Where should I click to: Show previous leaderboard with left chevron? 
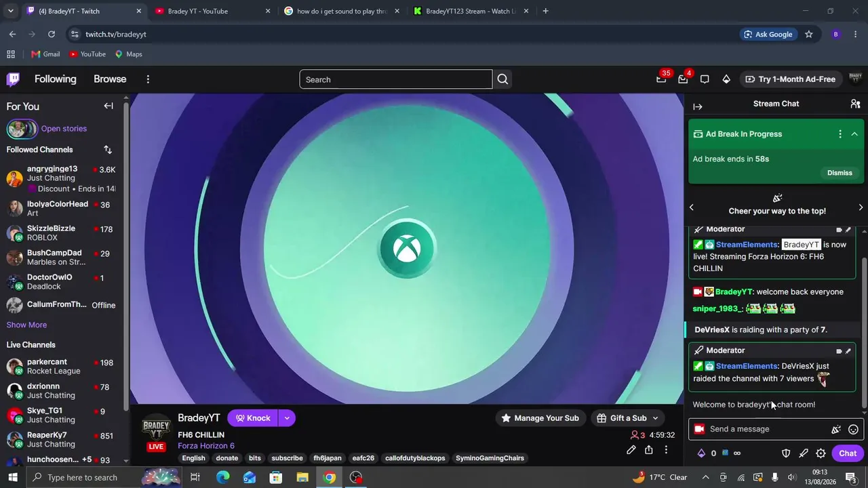[x=692, y=207]
